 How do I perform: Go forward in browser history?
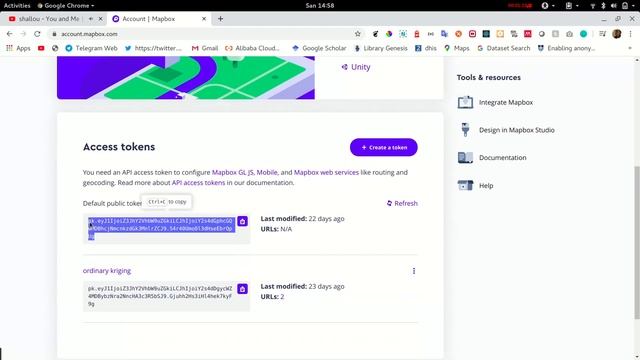point(23,34)
